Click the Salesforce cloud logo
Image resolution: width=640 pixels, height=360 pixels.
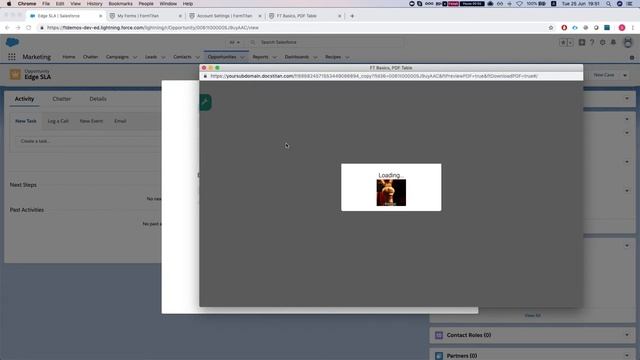click(x=12, y=42)
